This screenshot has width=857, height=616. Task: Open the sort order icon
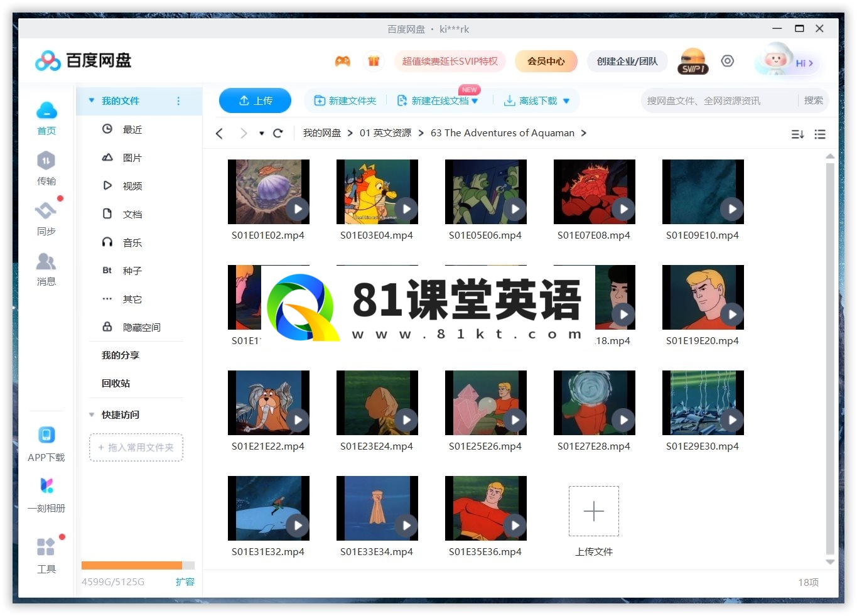coord(797,134)
